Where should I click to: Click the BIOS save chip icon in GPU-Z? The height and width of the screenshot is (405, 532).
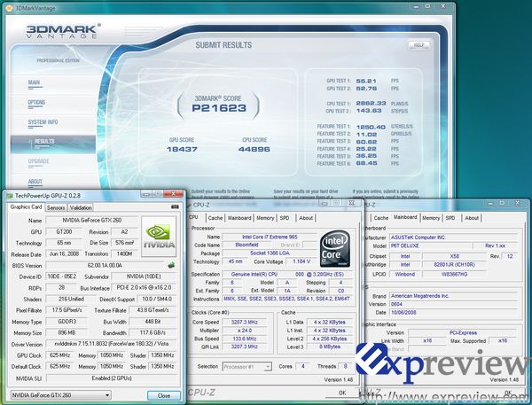coord(171,265)
